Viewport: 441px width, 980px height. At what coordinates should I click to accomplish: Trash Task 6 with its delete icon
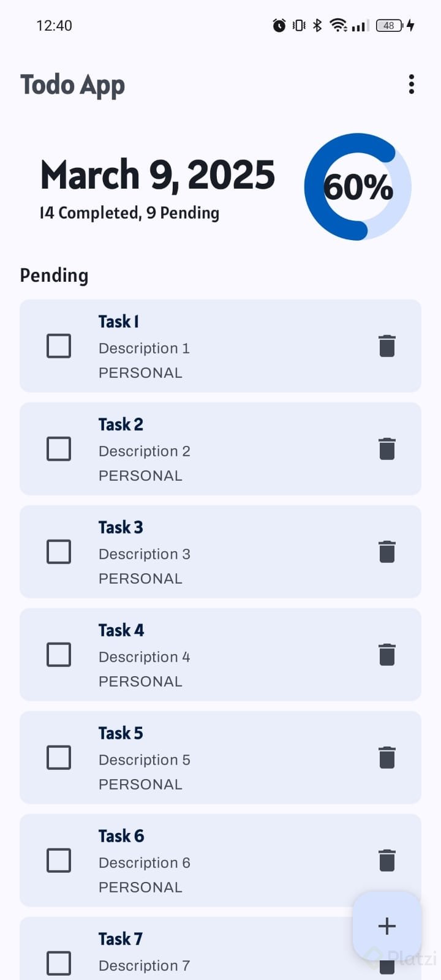386,861
